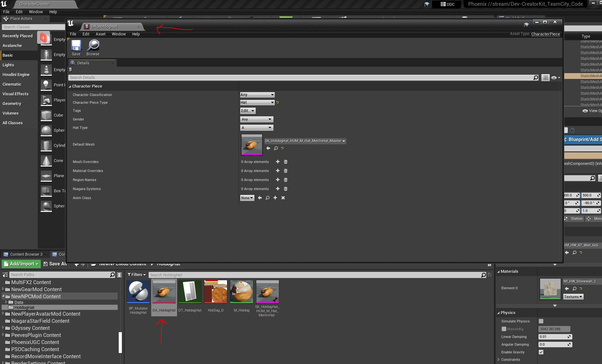Screen dimensions: 602x364
Task: Click Save All in Content Browser
Action: pos(55,264)
